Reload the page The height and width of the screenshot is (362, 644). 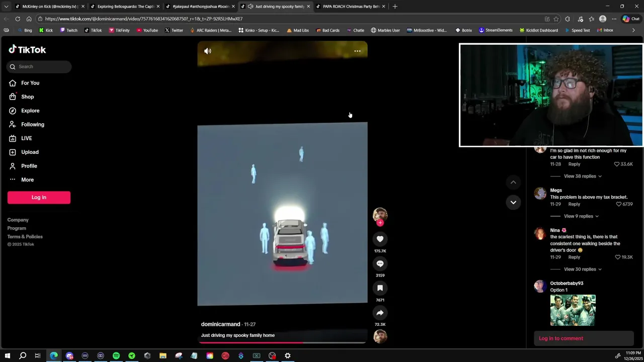tap(18, 19)
